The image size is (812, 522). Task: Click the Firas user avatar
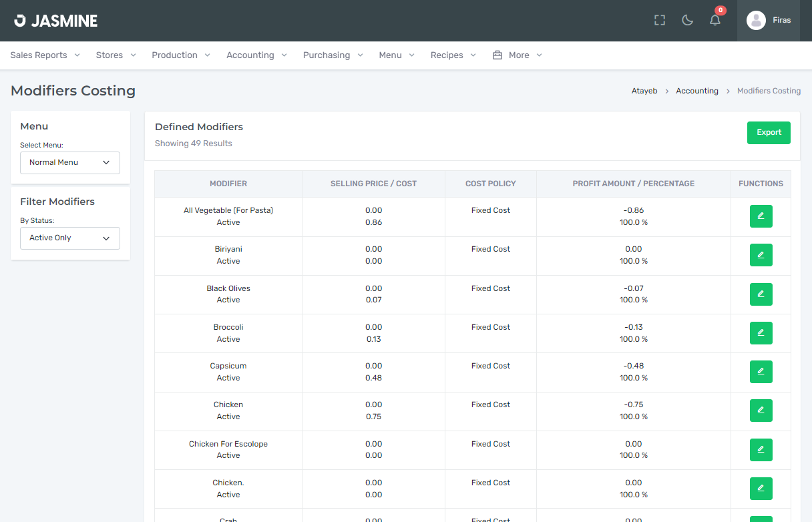pos(756,20)
